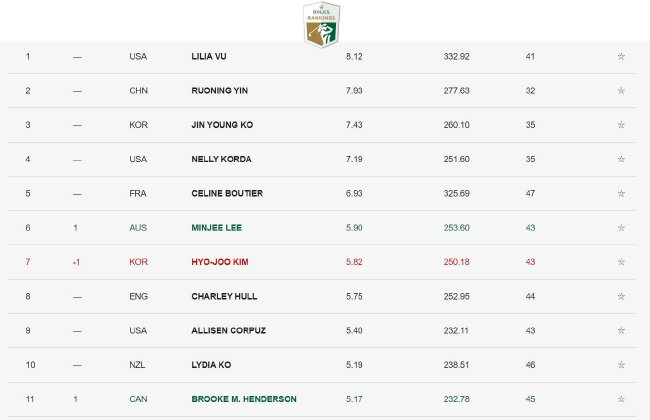650x420 pixels.
Task: Toggle favorite star for Jin Young Ko
Action: click(x=621, y=125)
